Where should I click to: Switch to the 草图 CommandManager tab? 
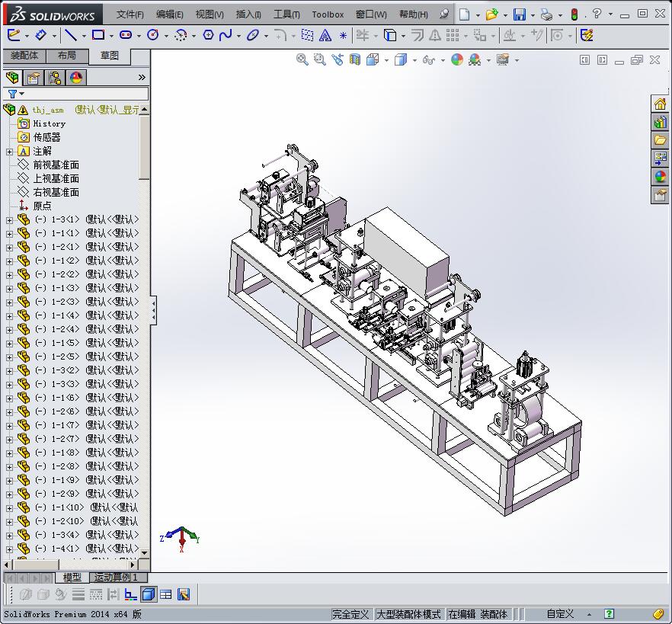pyautogui.click(x=109, y=55)
